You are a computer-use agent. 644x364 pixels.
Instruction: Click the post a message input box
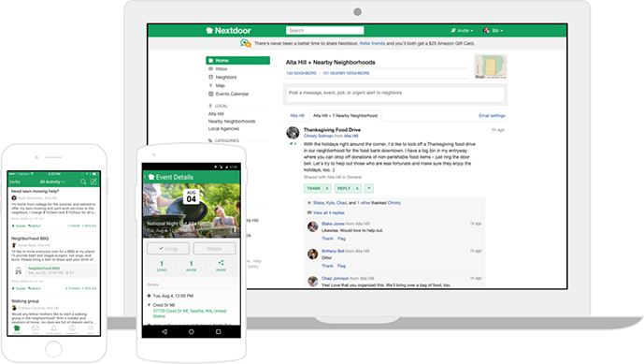[395, 95]
